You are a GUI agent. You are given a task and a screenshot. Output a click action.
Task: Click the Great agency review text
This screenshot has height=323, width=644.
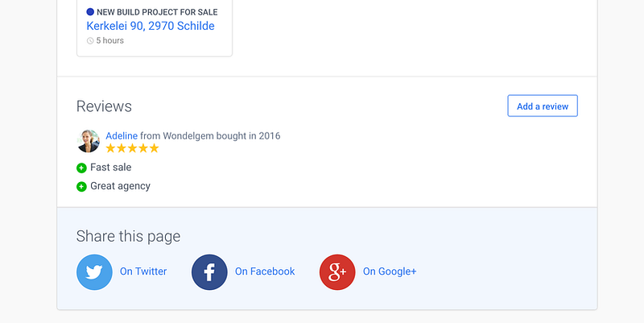(120, 186)
